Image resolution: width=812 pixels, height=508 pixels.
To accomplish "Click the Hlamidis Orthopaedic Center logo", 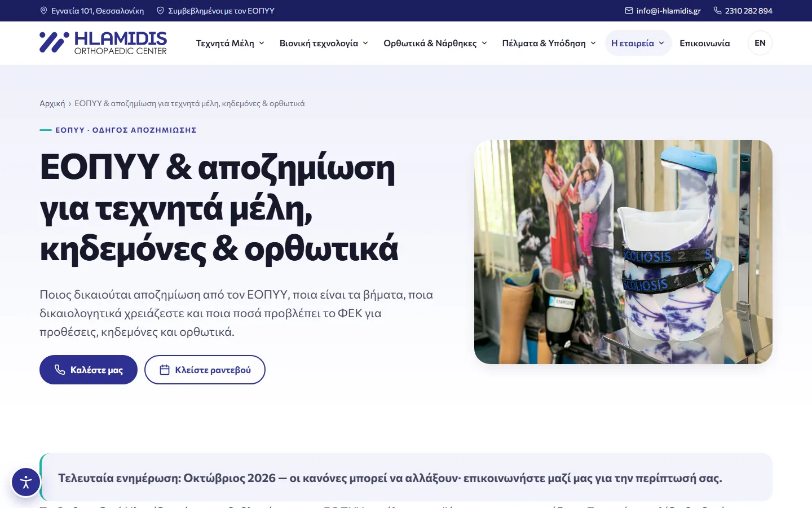I will (x=103, y=43).
